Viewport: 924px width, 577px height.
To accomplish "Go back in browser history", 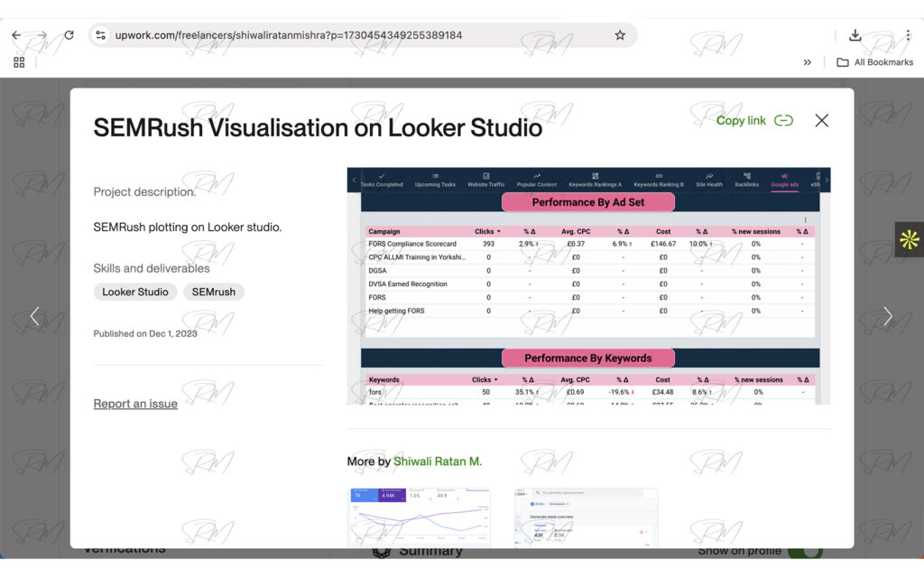I will [16, 35].
